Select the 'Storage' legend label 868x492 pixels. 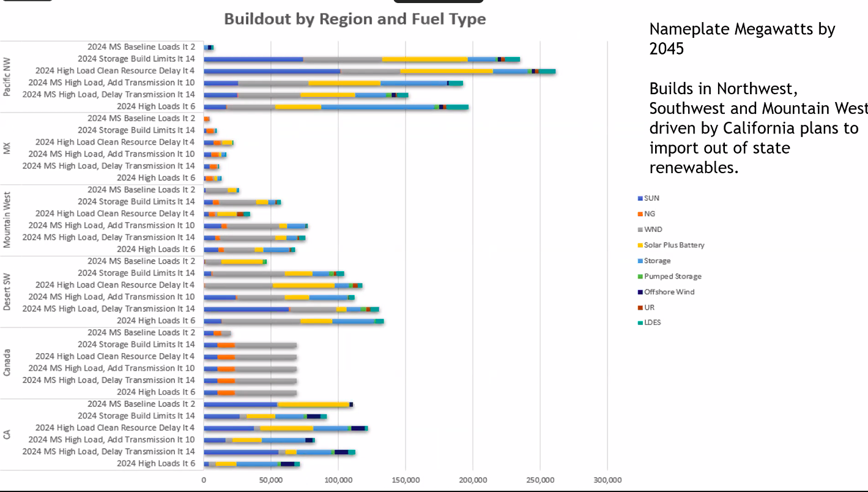click(x=657, y=261)
